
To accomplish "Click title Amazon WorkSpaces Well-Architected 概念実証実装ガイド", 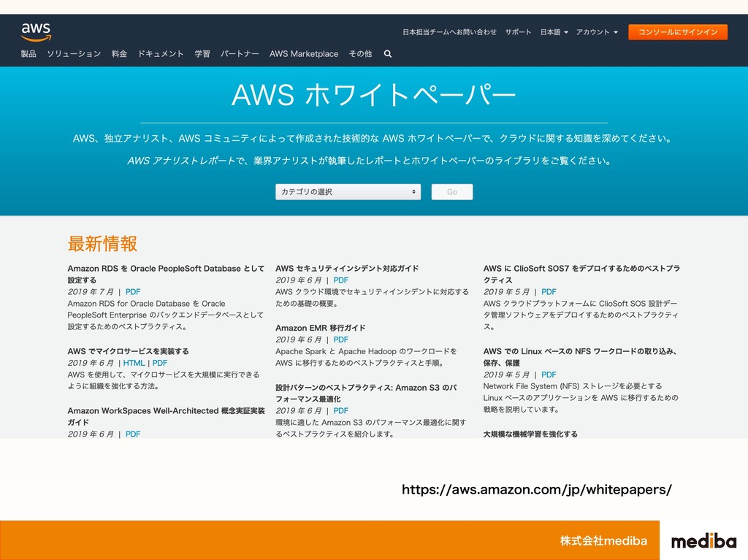I will [x=166, y=416].
